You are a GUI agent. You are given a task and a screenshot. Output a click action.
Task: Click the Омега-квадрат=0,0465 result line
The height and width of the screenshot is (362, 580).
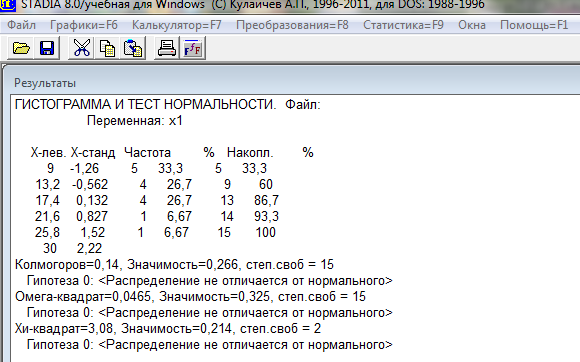pos(190,297)
